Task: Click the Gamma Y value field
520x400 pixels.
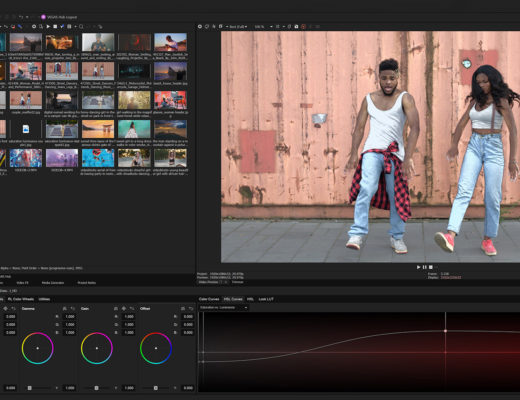Action: [70, 388]
